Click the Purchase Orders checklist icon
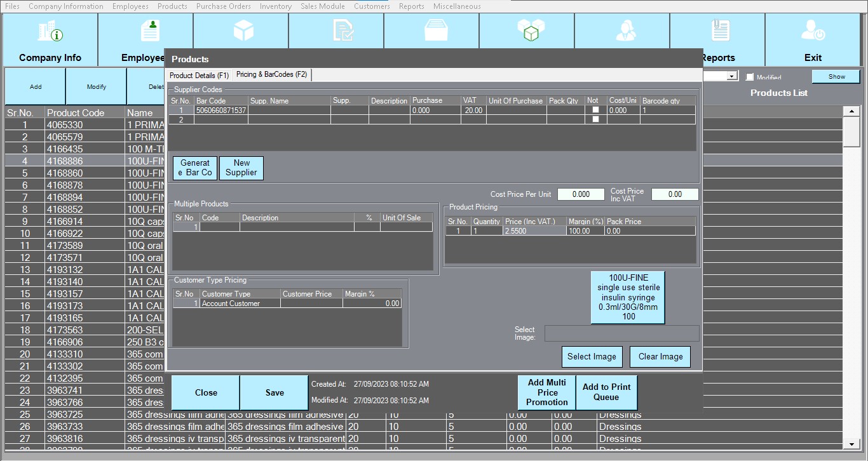 [x=344, y=31]
